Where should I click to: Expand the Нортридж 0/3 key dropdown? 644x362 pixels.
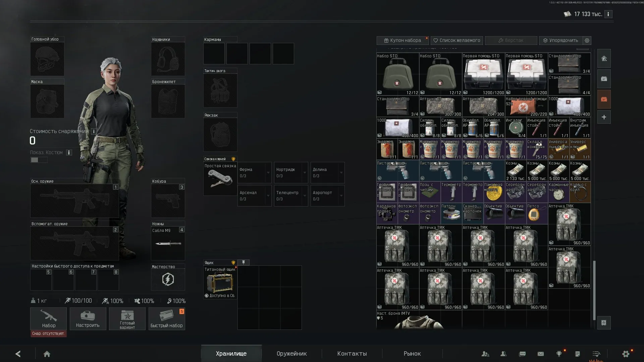(x=291, y=173)
